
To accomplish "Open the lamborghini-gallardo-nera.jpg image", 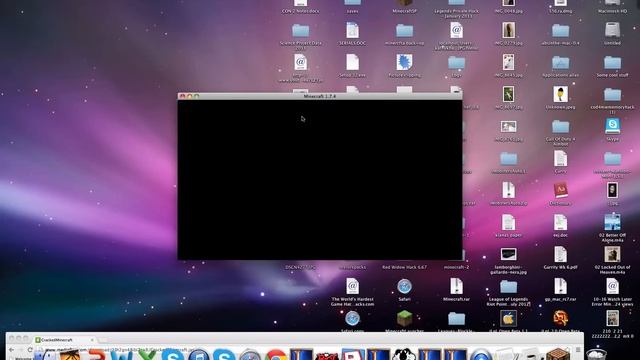I will pos(509,254).
